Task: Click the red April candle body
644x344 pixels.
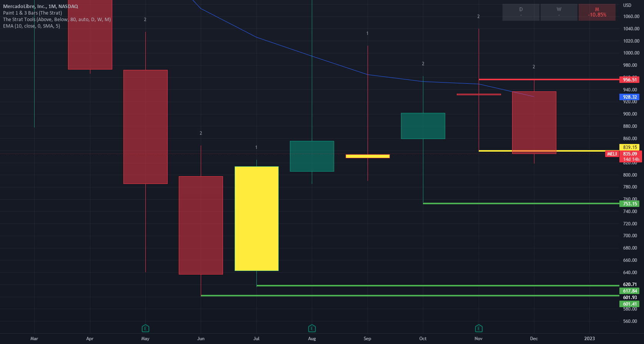Action: tap(90, 35)
